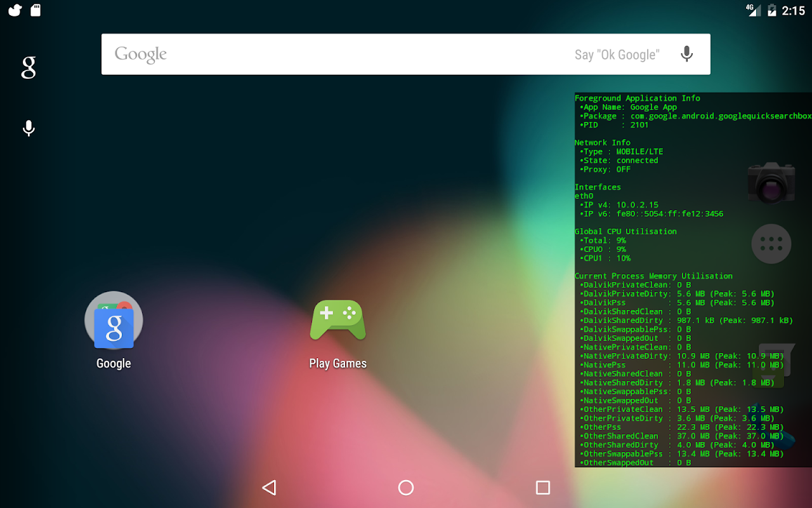Click the Current Process Memory Utilisation heading

(x=653, y=276)
